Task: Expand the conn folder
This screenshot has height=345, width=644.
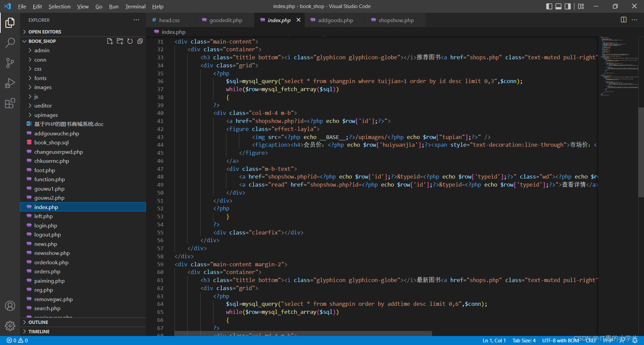Action: [40, 60]
